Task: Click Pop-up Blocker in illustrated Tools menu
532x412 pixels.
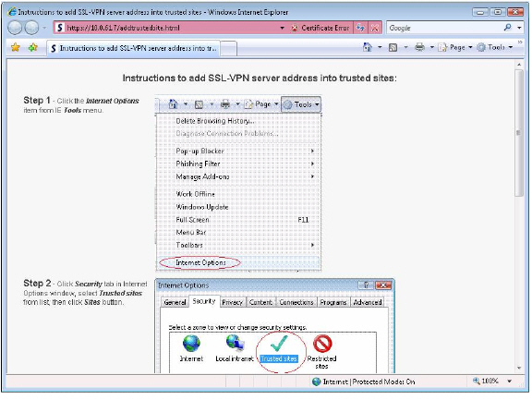Action: 199,151
